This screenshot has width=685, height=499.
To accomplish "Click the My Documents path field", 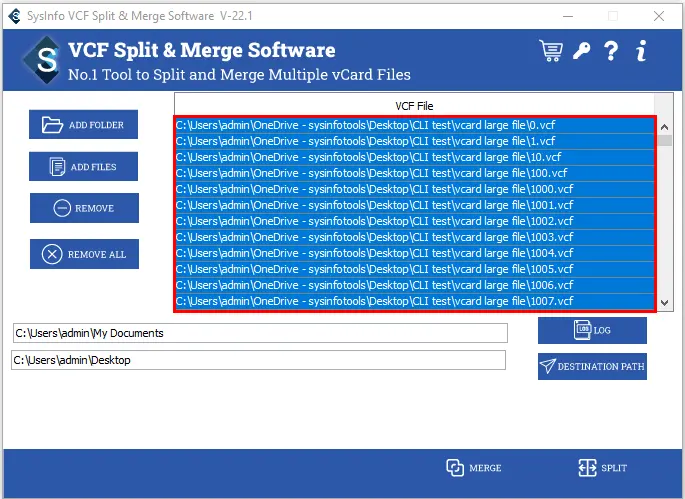I will (x=259, y=333).
